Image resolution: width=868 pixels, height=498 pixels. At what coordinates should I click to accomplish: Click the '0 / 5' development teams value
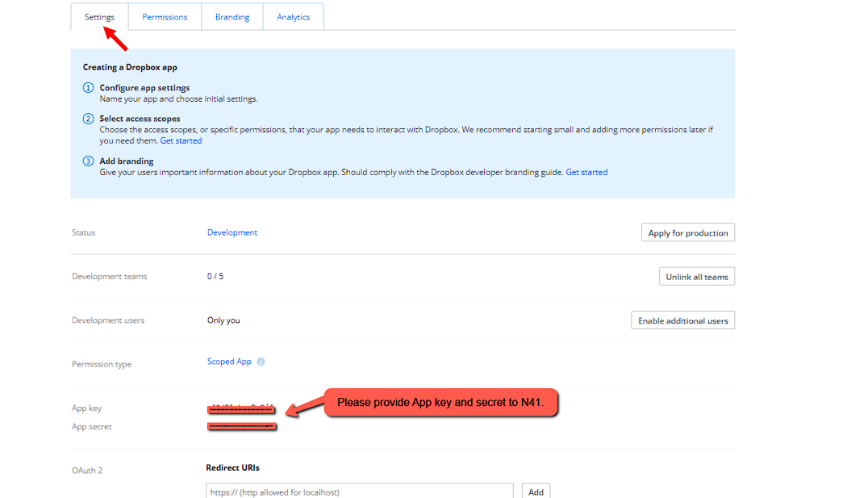(215, 276)
